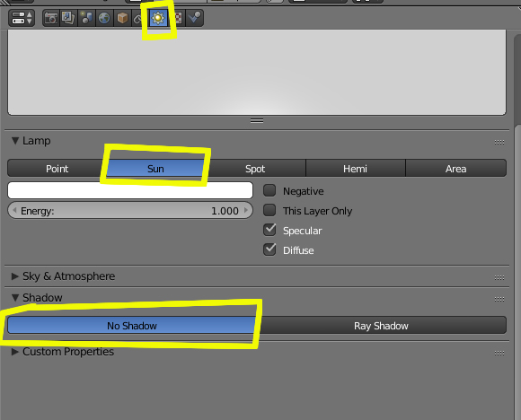The image size is (521, 420).
Task: Open the Physics properties tab icon
Action: point(194,18)
